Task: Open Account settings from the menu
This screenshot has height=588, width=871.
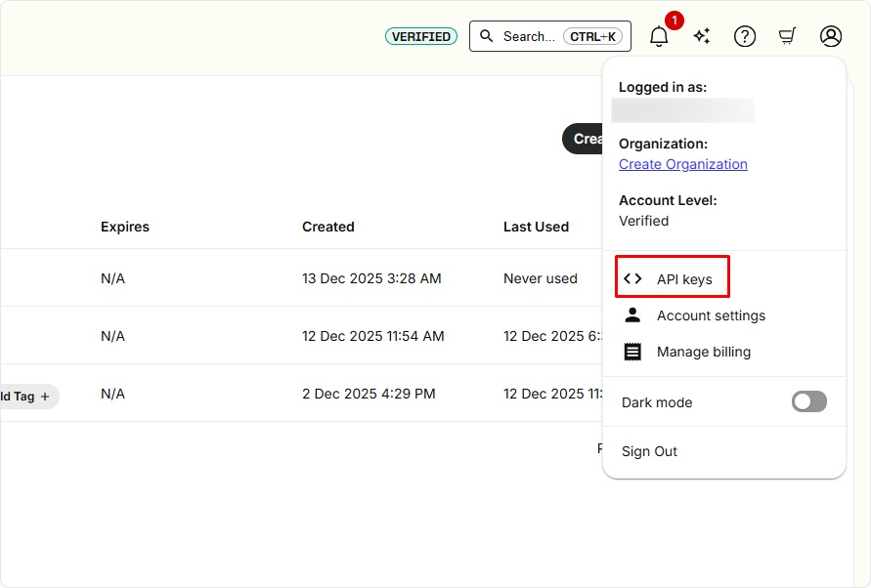Action: (711, 315)
